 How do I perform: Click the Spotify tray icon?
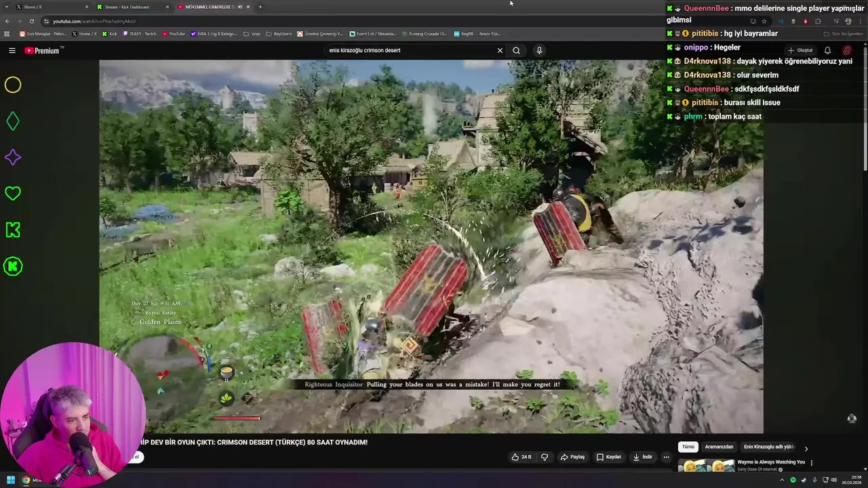pyautogui.click(x=793, y=480)
